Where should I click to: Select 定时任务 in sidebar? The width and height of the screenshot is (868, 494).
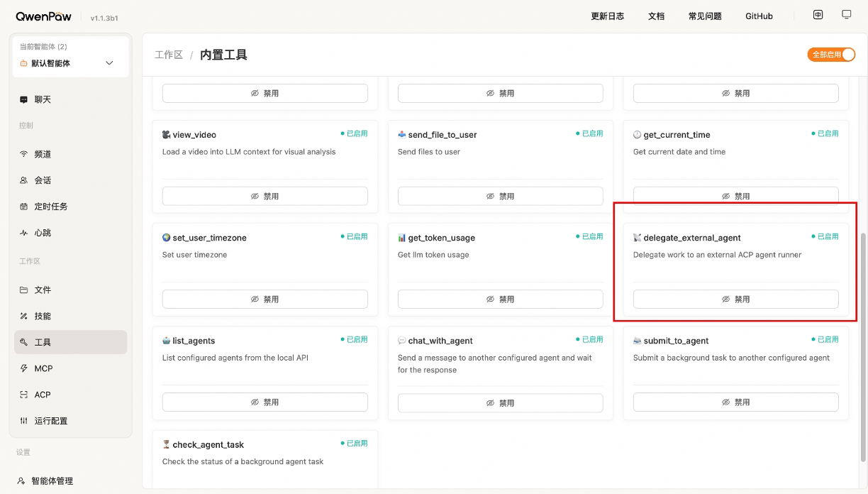click(71, 207)
